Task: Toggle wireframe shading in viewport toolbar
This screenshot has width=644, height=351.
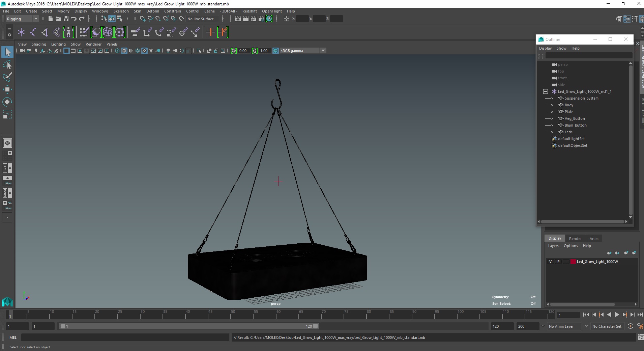Action: point(117,51)
